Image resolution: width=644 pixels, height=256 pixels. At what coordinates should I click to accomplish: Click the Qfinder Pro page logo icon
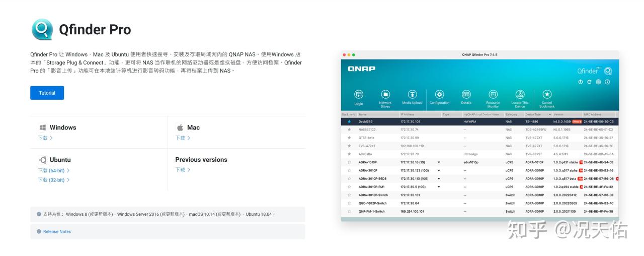[42, 29]
